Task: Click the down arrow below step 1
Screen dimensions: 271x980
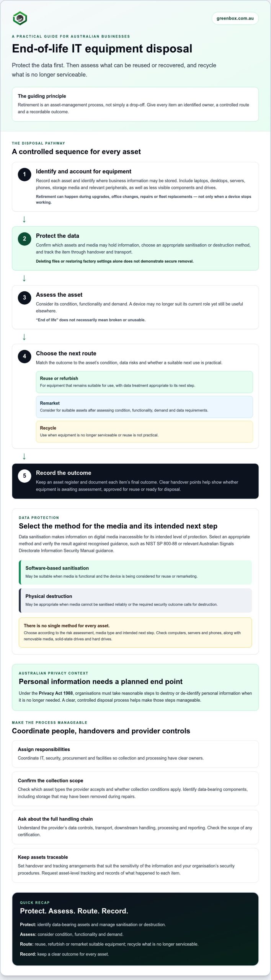Action: (24, 219)
